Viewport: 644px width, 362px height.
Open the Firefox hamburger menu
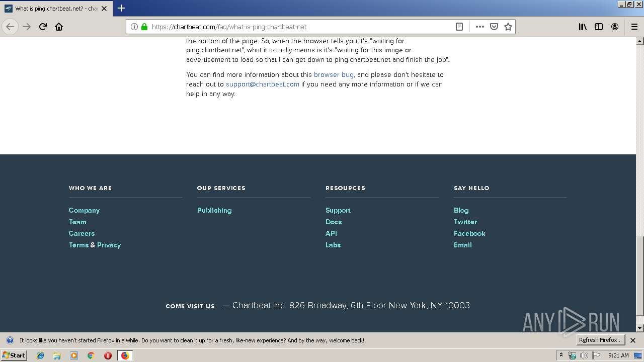point(634,27)
